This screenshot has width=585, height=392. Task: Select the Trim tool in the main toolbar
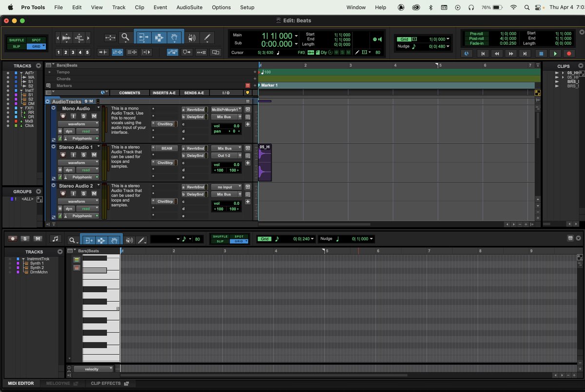pyautogui.click(x=143, y=38)
